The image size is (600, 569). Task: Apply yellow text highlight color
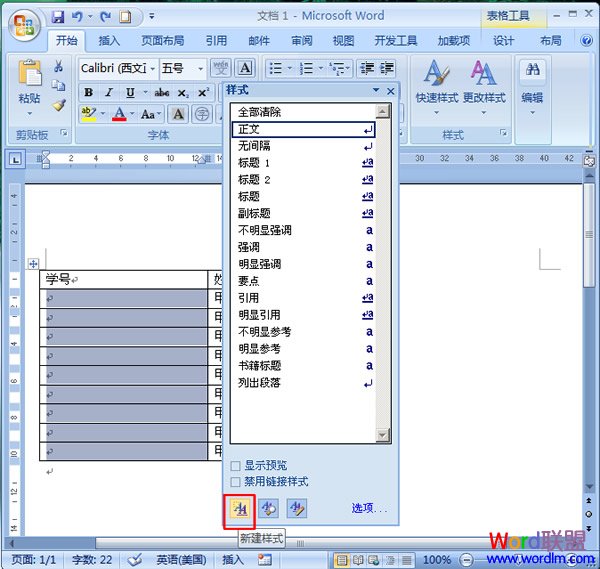[89, 114]
